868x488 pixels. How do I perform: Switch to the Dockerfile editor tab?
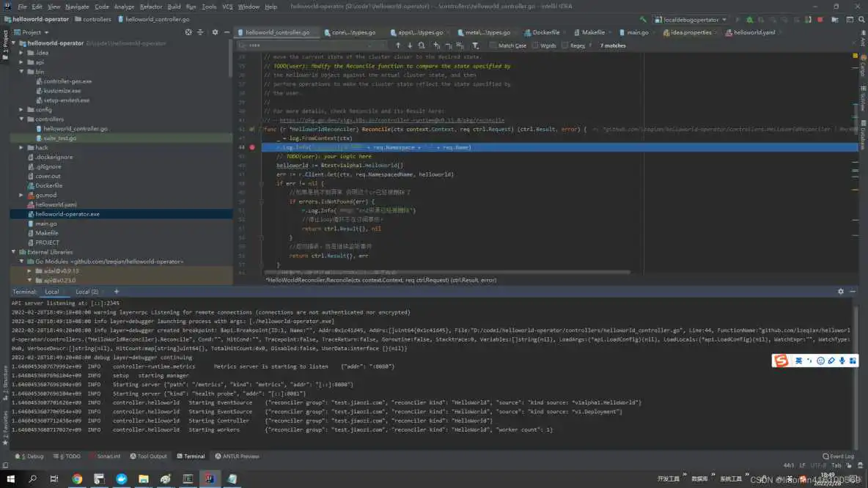[x=546, y=32]
